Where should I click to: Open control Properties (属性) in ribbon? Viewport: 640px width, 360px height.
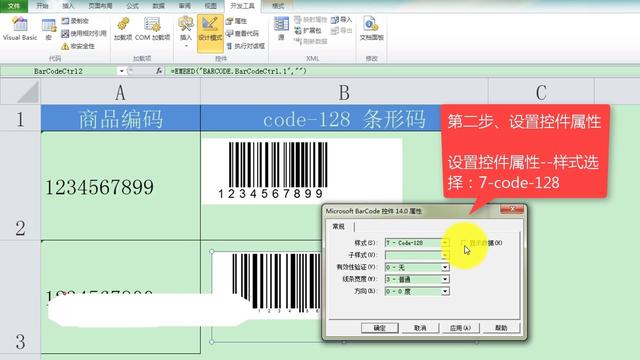(236, 21)
